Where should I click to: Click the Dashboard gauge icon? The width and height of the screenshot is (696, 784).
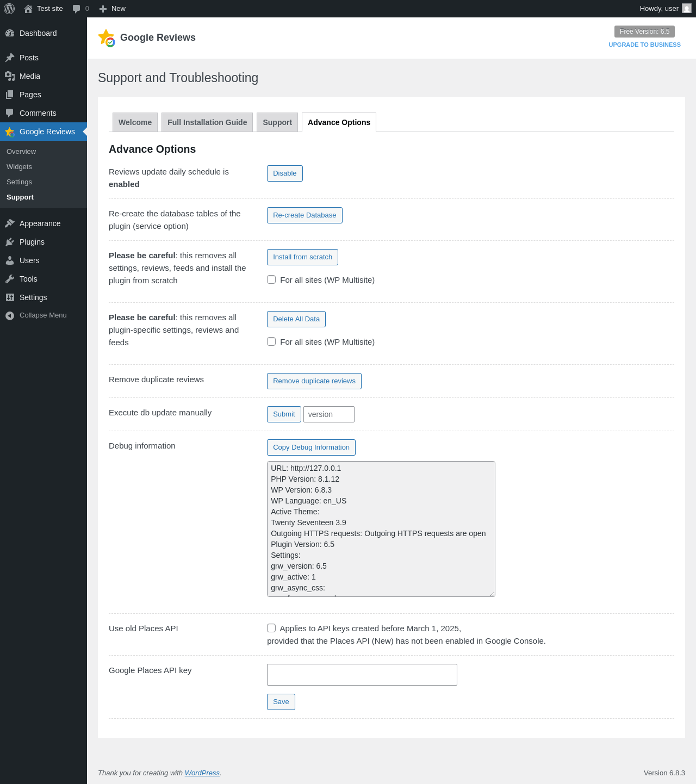(10, 33)
